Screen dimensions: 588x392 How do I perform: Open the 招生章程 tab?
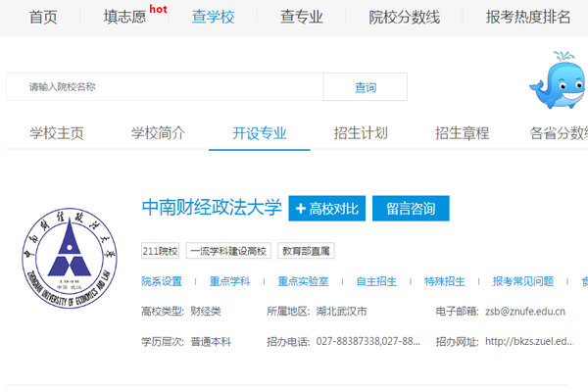(462, 133)
